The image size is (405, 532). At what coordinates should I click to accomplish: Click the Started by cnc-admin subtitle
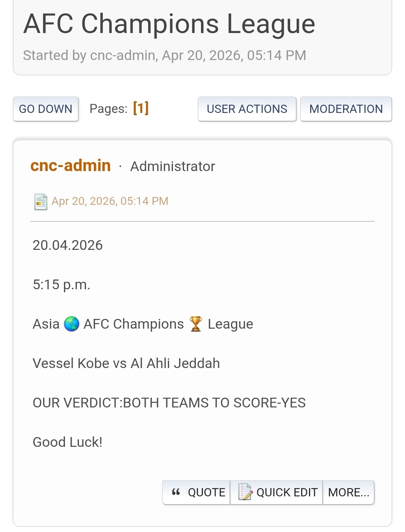pyautogui.click(x=165, y=56)
